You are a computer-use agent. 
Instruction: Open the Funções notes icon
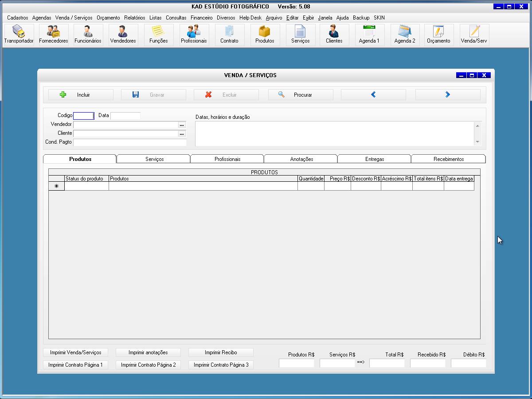(158, 35)
